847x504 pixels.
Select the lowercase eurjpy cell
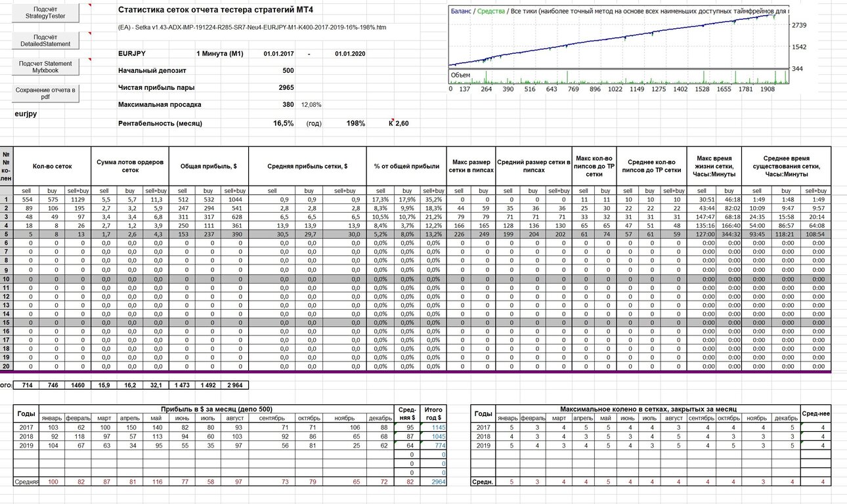(x=26, y=114)
